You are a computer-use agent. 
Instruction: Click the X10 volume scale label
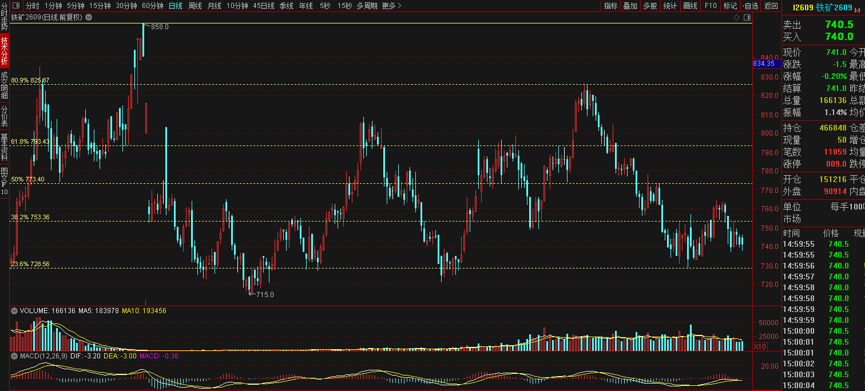760,346
